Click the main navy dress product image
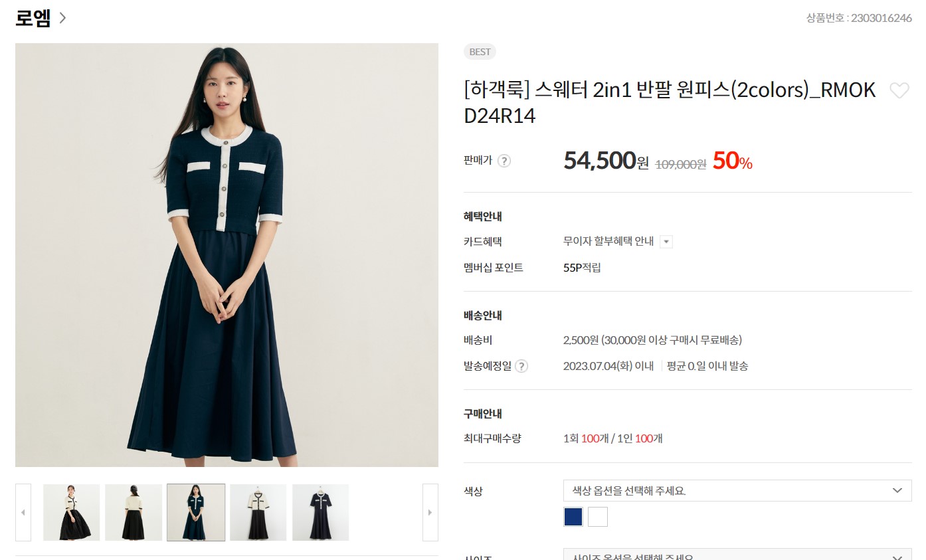This screenshot has height=560, width=926. pyautogui.click(x=227, y=255)
